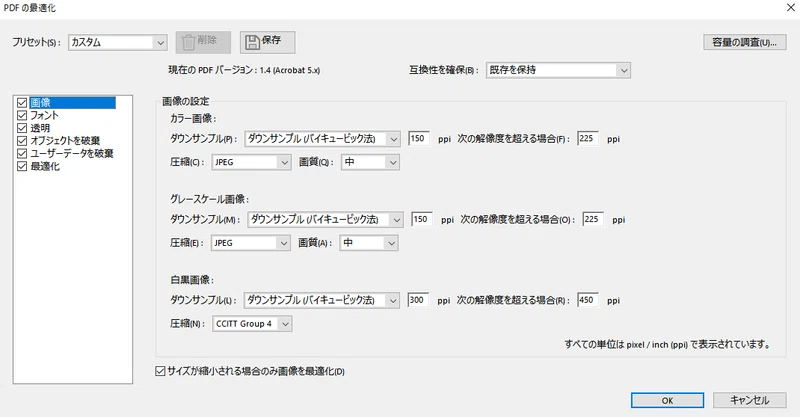Select the 透明 panel label
This screenshot has width=800, height=417.
click(40, 128)
